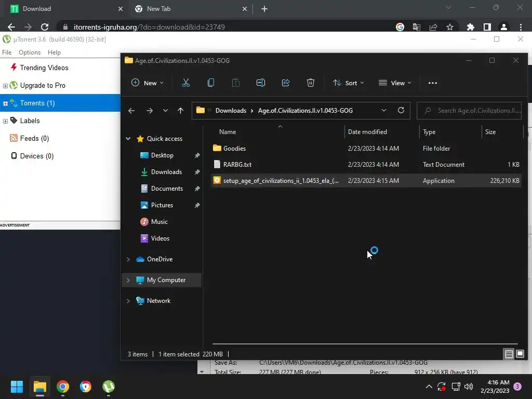This screenshot has width=532, height=399.
Task: Open uTorrent from the taskbar
Action: [109, 387]
